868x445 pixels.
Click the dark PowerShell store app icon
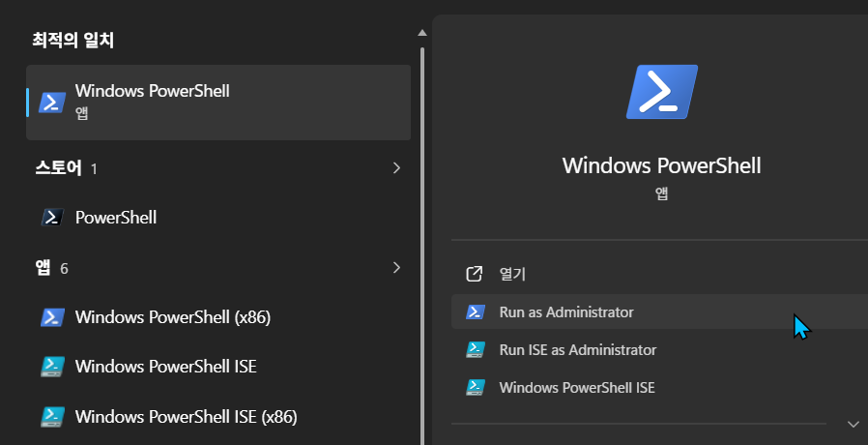pos(52,218)
